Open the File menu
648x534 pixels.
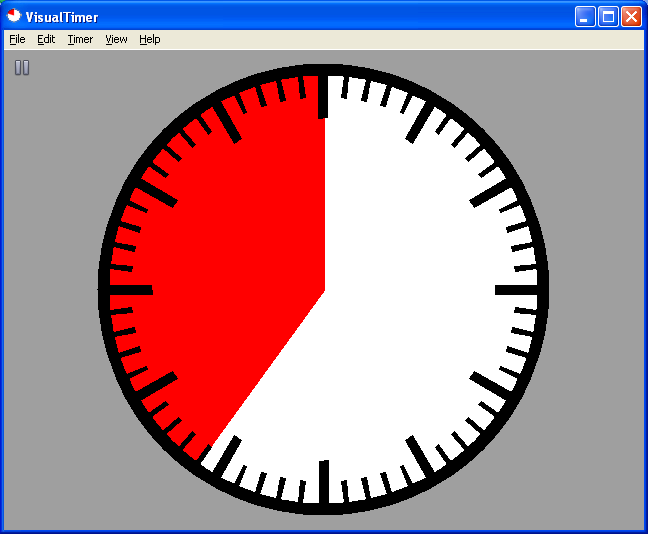(x=17, y=39)
